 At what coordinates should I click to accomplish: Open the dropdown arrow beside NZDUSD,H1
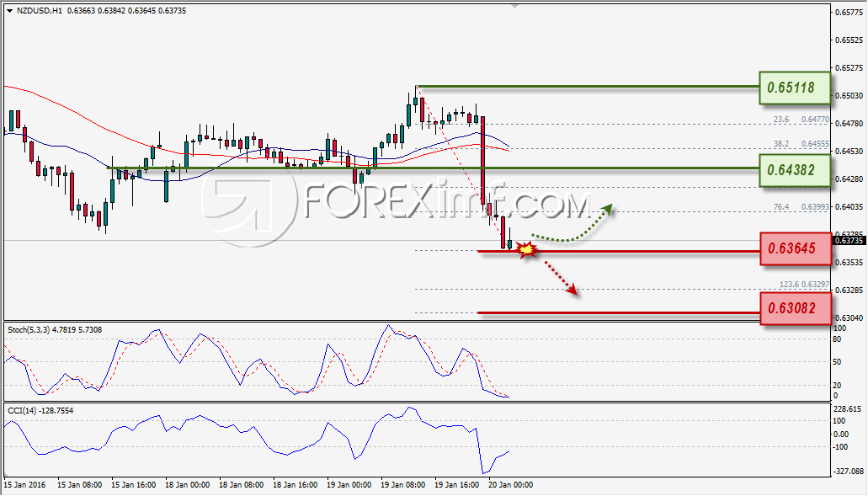tap(9, 10)
